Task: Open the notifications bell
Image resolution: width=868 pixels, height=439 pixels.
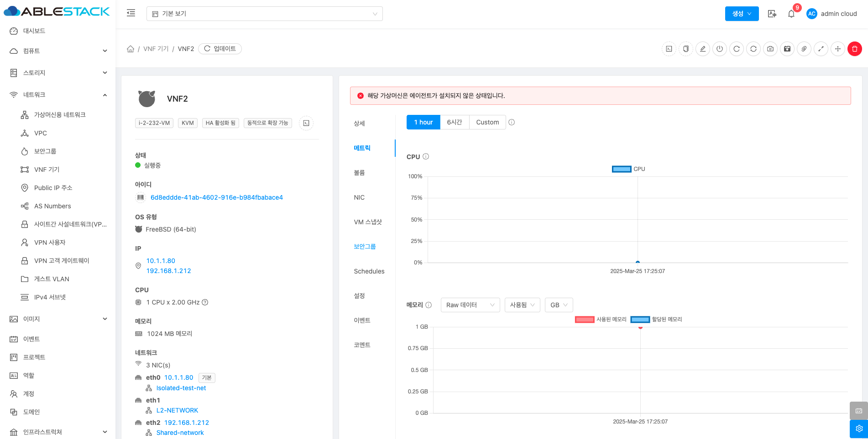Action: pyautogui.click(x=791, y=14)
